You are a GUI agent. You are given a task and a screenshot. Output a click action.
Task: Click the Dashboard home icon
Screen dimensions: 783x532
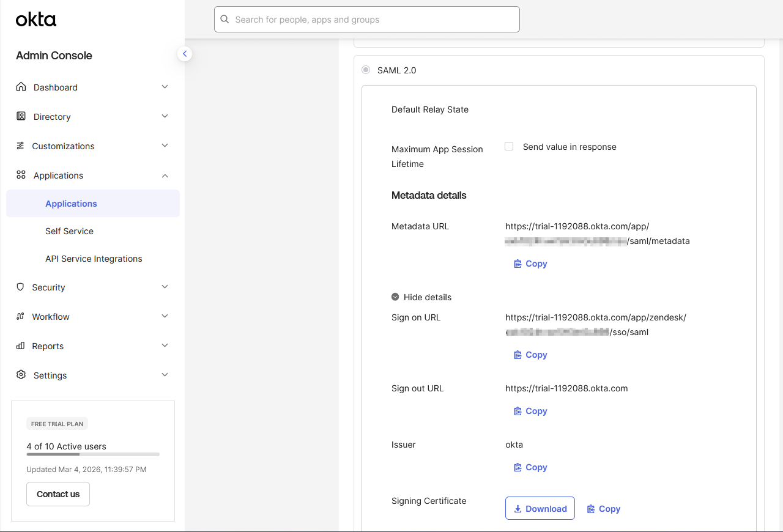(21, 87)
